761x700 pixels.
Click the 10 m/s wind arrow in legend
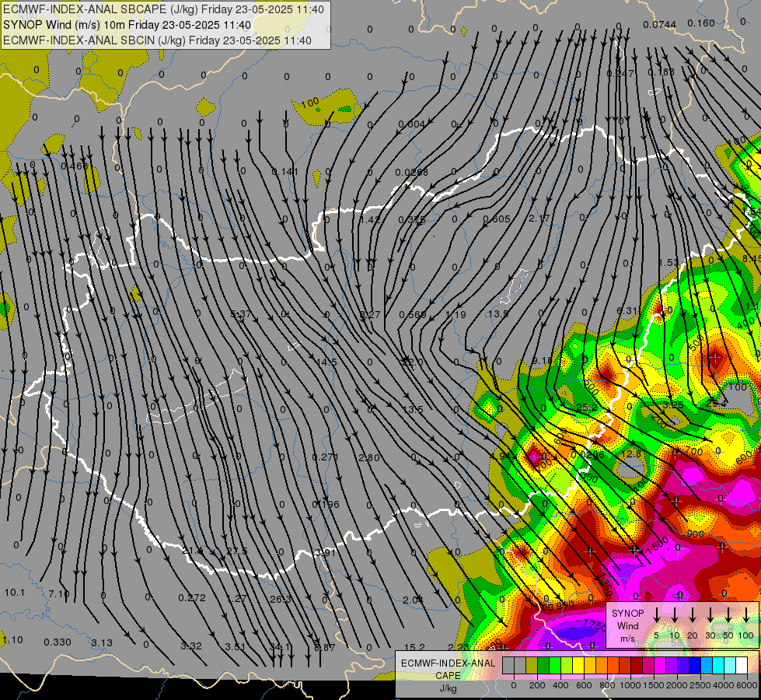(674, 615)
